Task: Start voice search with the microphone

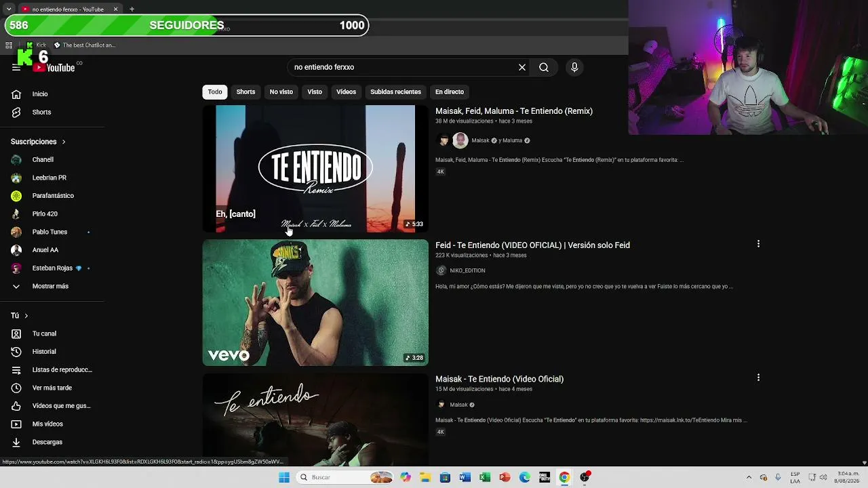Action: 574,67
